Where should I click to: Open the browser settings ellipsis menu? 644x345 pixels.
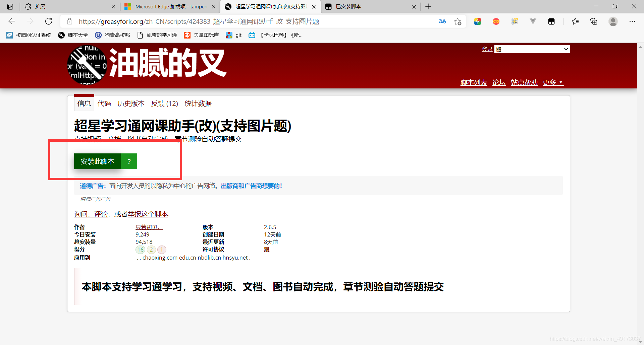coord(632,21)
